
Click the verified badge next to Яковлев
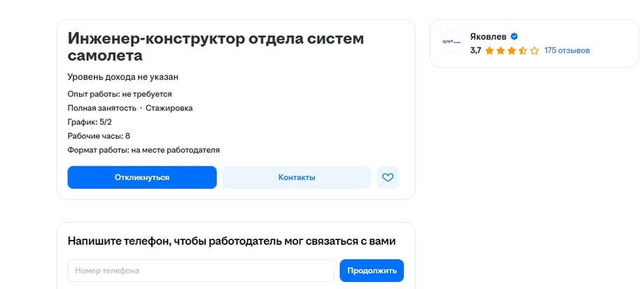tap(514, 36)
